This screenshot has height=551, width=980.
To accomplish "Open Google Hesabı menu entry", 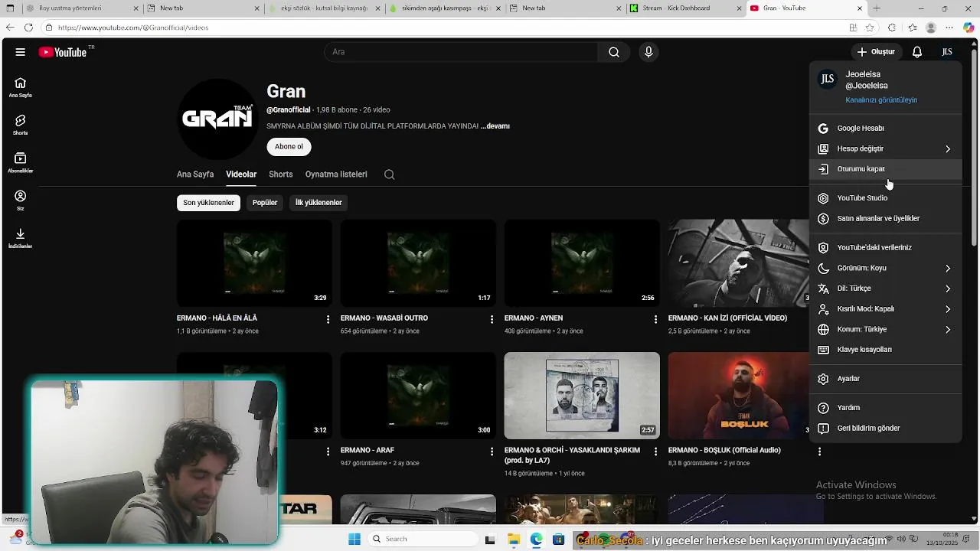I will 886,129.
